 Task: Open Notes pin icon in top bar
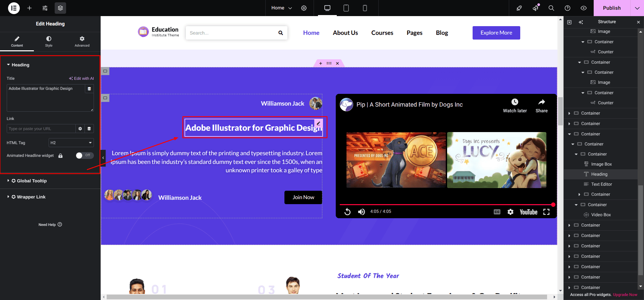(x=519, y=8)
